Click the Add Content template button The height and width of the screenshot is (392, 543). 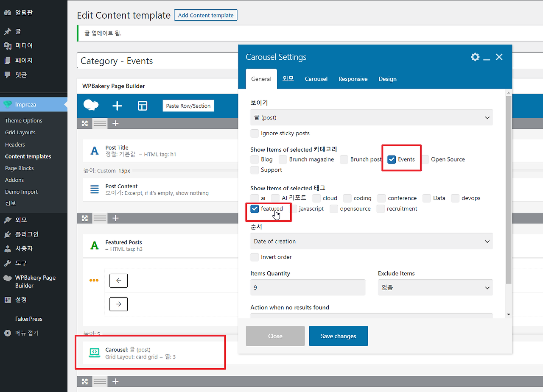[x=206, y=15]
